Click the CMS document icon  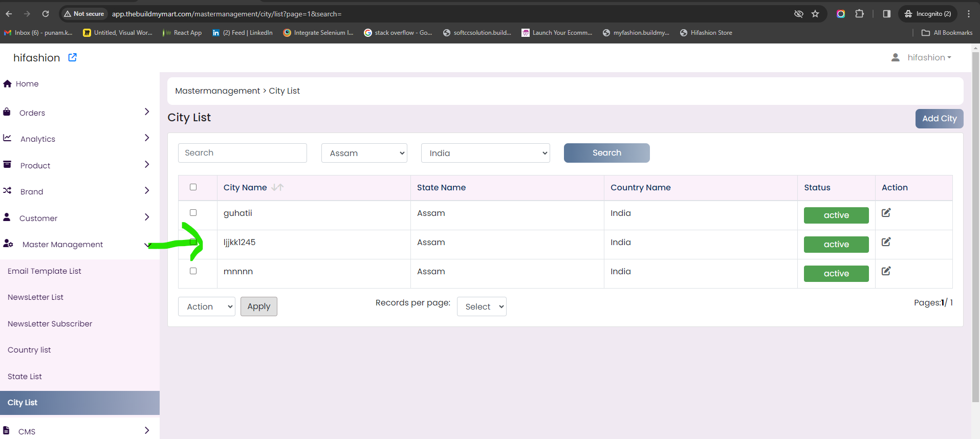(6, 430)
